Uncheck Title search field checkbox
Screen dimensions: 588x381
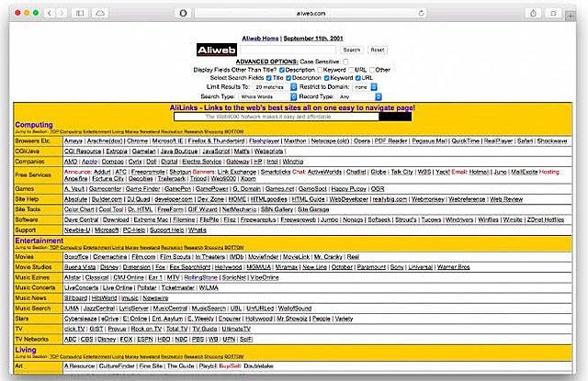pos(268,78)
